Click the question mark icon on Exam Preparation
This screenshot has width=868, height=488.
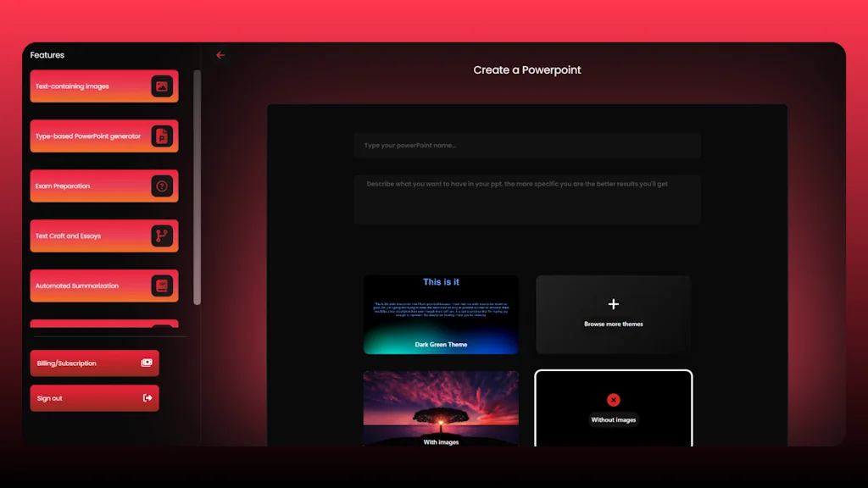(161, 186)
